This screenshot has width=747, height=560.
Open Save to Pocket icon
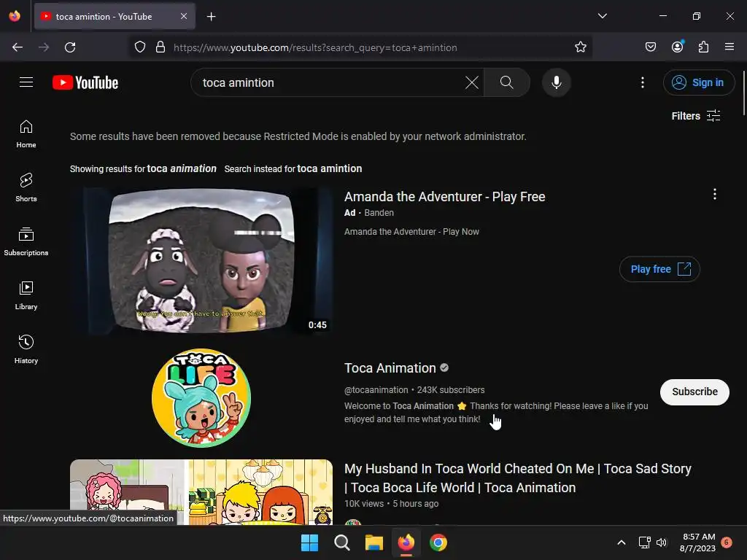coord(650,47)
